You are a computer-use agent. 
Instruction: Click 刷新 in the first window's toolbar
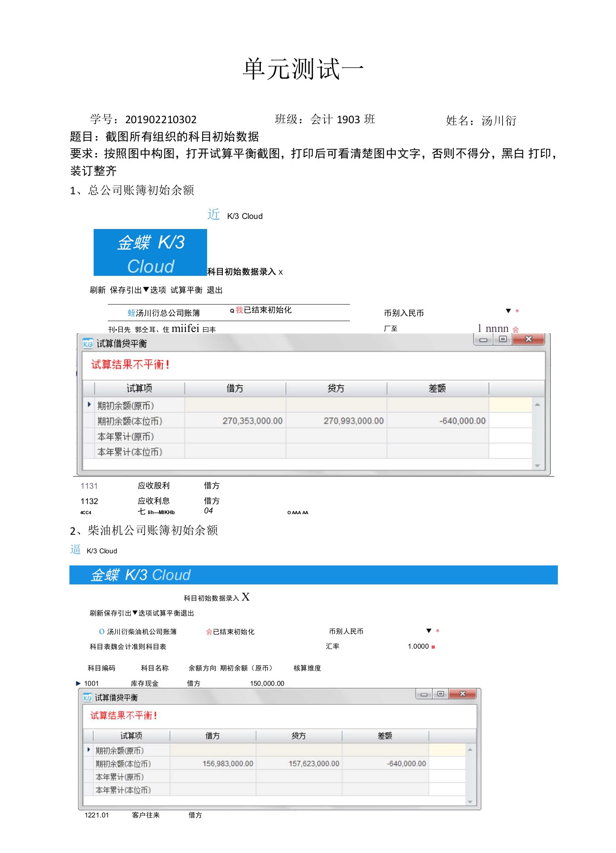click(x=98, y=290)
